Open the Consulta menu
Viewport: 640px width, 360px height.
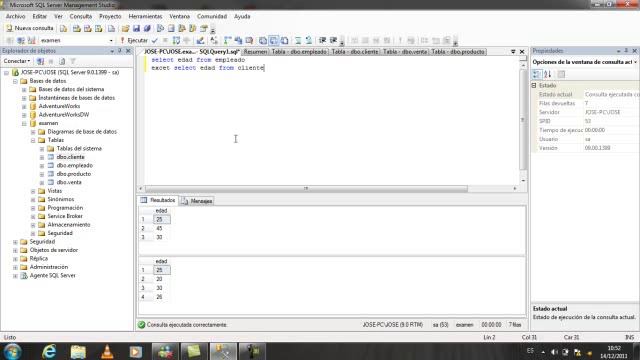coord(81,17)
